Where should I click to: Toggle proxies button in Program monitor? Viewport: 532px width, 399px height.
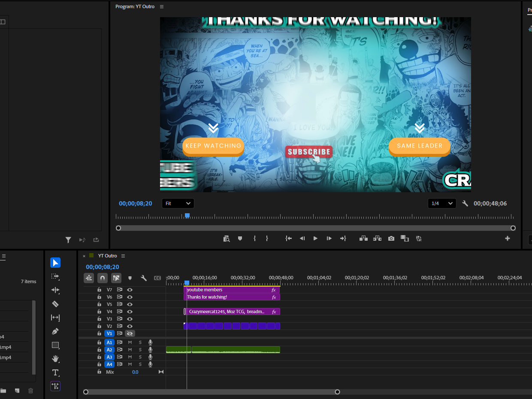click(x=419, y=239)
